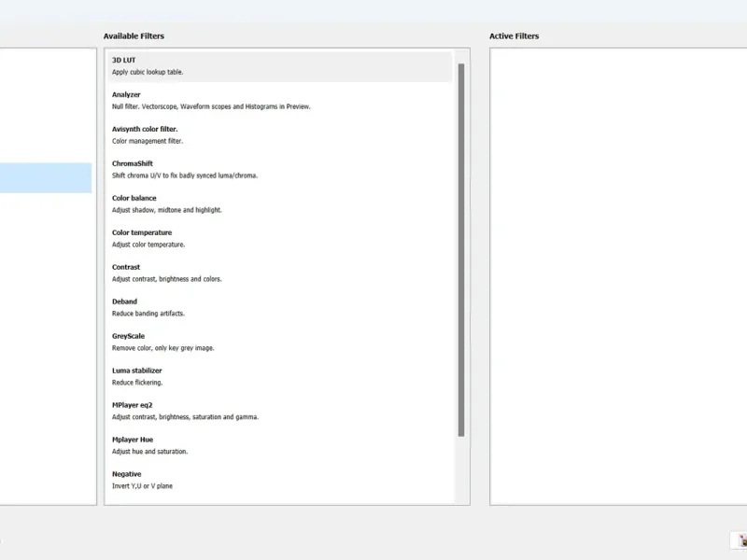Select the Mplayer Hue filter
Screen dimensions: 747x560
click(279, 446)
